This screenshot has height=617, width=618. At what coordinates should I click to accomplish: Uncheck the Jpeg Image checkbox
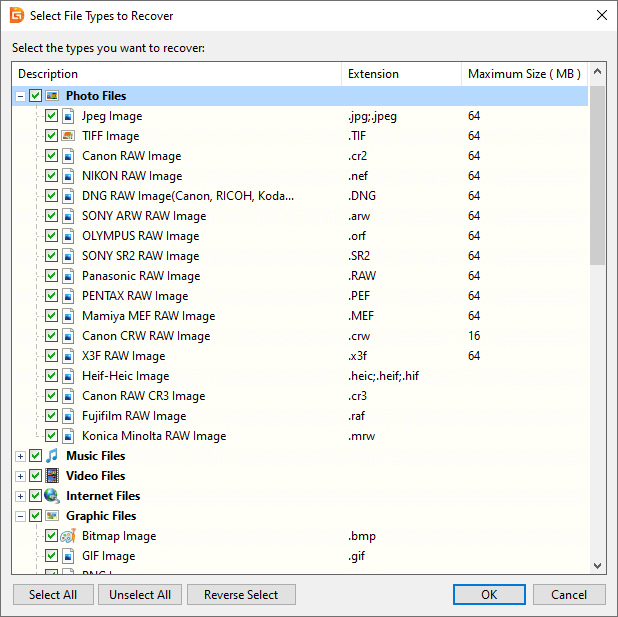pos(52,116)
